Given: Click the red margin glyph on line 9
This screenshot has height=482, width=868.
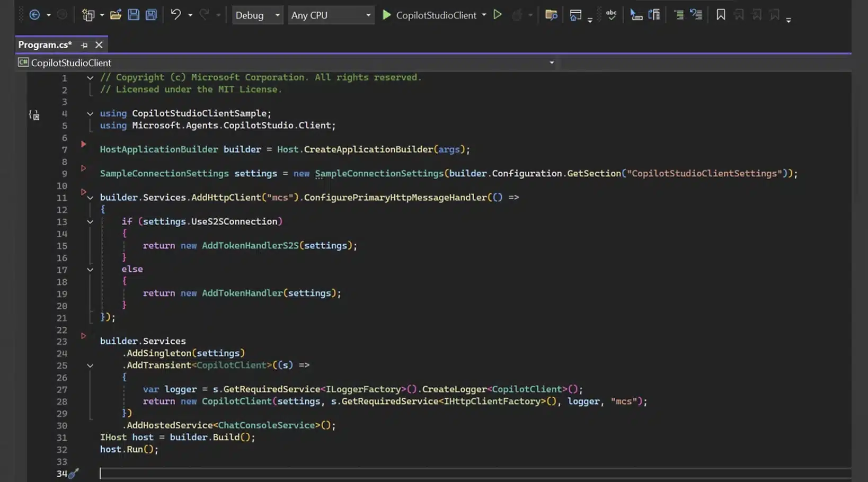Looking at the screenshot, I should coord(83,168).
